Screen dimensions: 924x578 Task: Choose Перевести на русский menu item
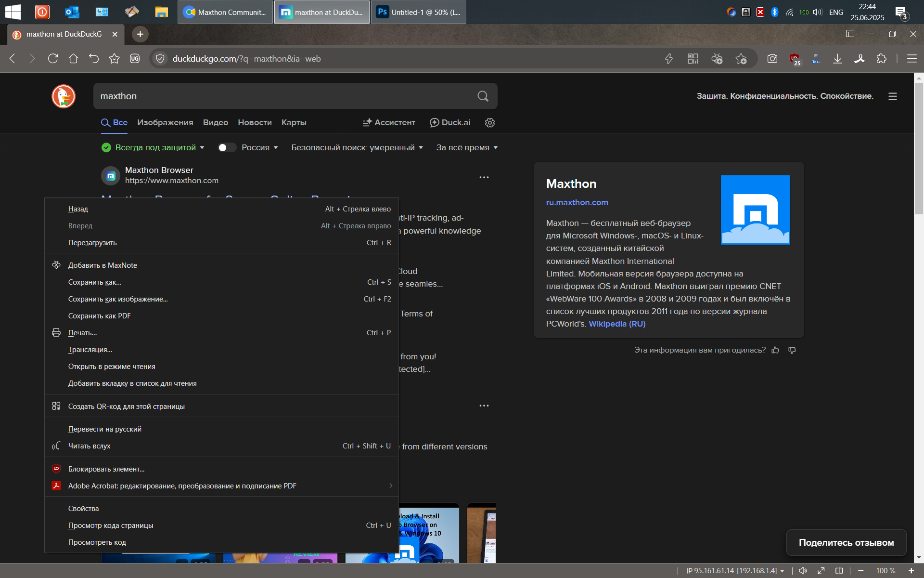(x=221, y=429)
